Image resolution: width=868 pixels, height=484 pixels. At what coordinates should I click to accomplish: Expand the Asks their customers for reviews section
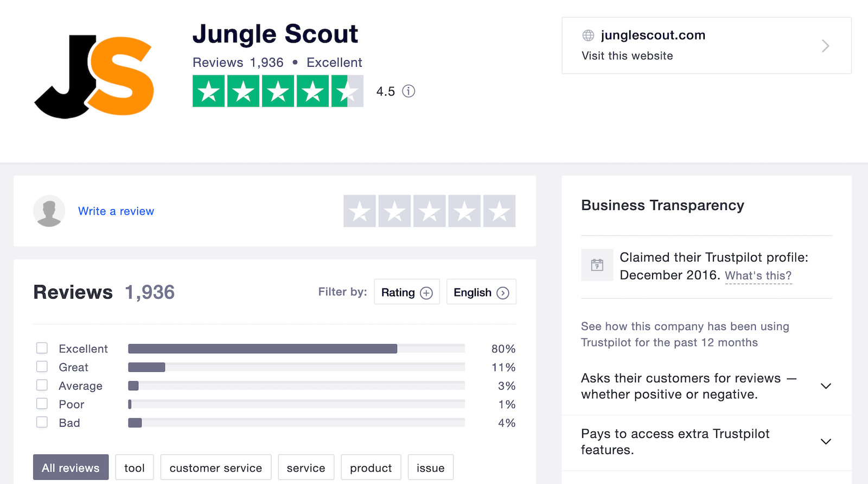706,386
